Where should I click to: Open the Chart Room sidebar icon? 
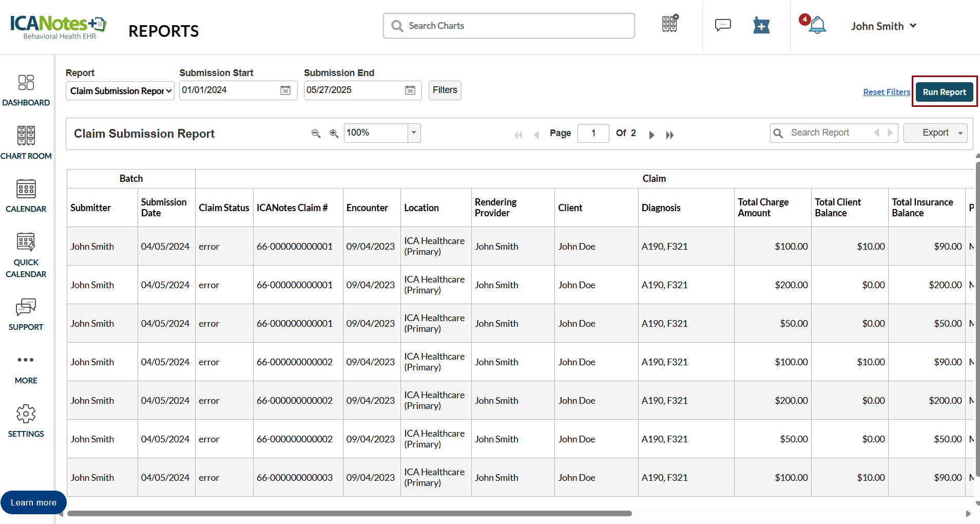tap(26, 136)
